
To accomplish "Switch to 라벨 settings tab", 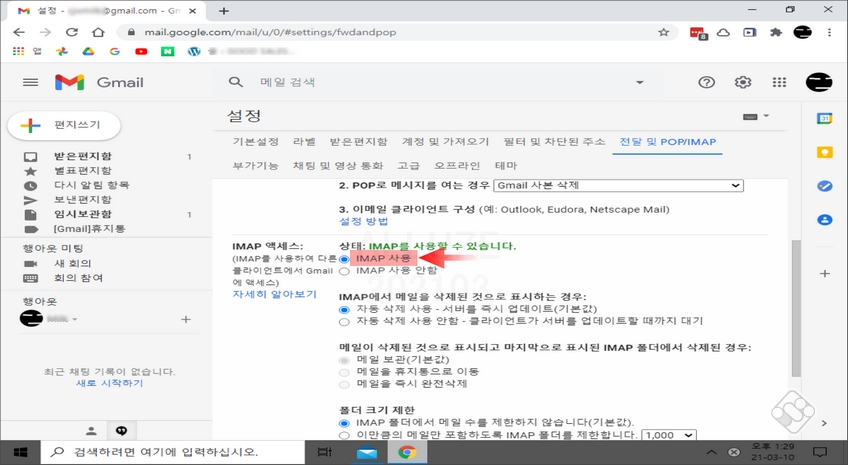I will [x=304, y=142].
